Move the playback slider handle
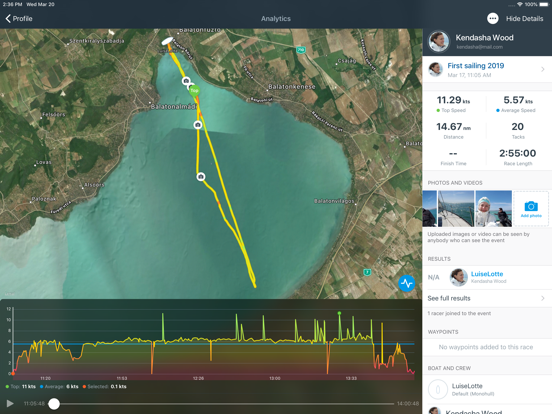Viewport: 552px width, 414px height. [54, 404]
